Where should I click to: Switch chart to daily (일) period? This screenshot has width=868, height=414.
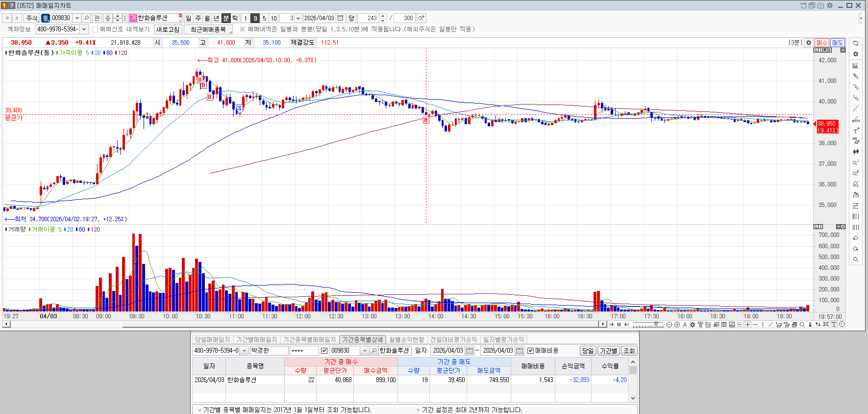pos(189,18)
